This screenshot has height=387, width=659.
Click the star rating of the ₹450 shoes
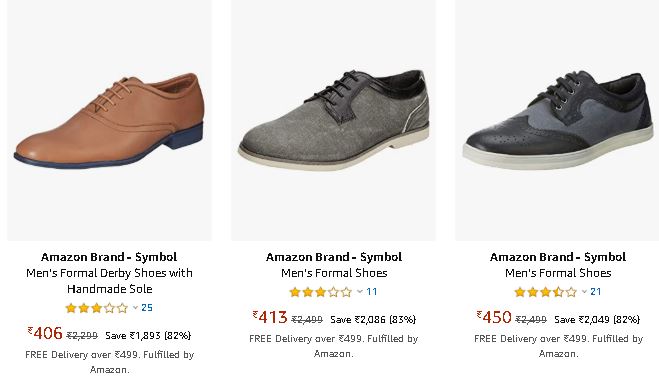[545, 292]
